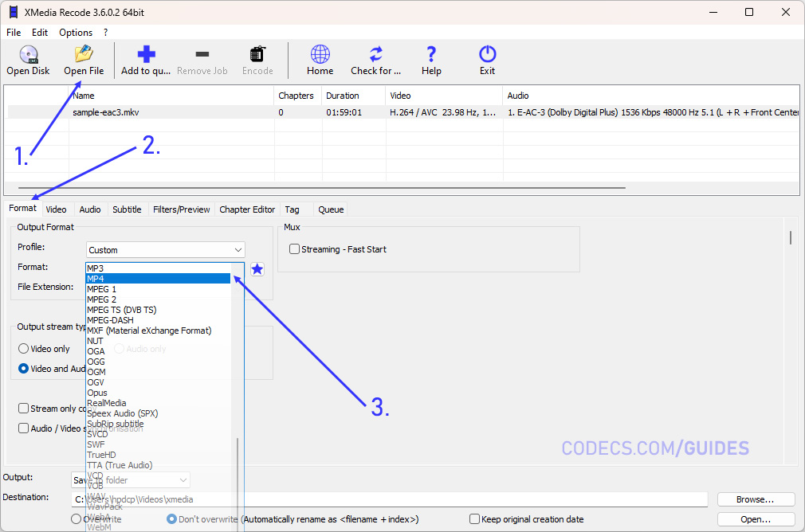This screenshot has height=532, width=805.
Task: Open Help question mark icon
Action: (431, 54)
